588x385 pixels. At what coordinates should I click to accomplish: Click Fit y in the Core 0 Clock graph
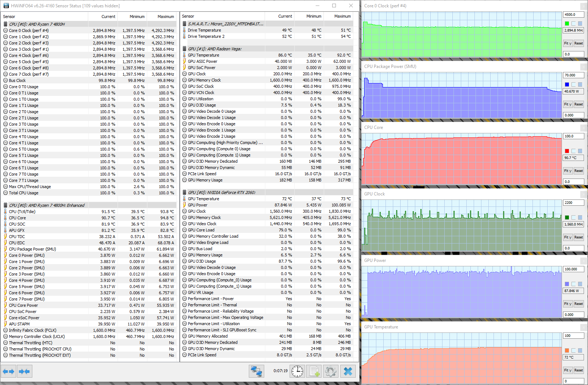(568, 43)
